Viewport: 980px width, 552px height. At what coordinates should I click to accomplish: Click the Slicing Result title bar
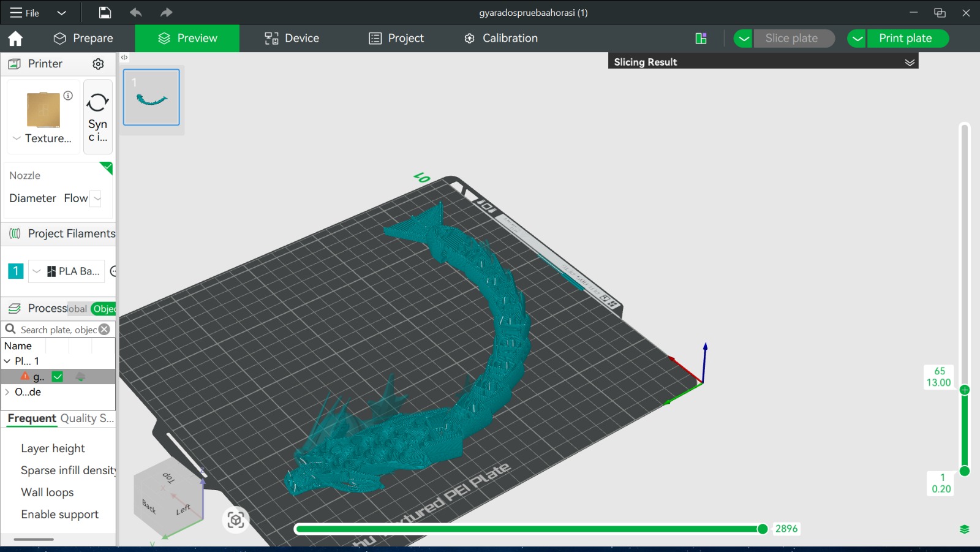763,62
